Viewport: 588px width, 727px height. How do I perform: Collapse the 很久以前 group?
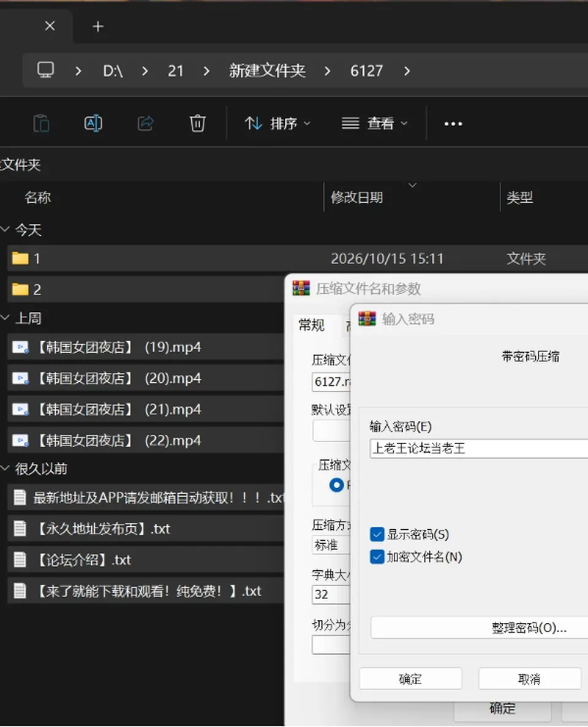click(5, 469)
